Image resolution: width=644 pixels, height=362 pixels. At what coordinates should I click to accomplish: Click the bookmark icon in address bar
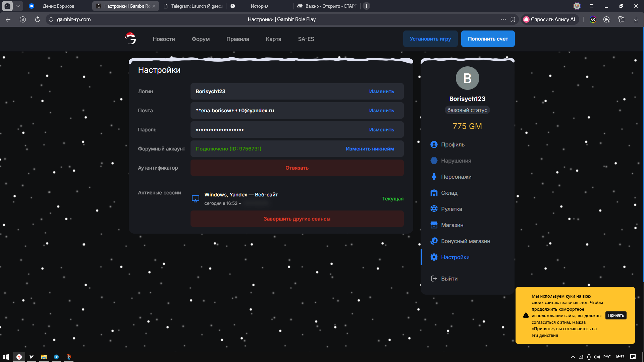point(513,19)
